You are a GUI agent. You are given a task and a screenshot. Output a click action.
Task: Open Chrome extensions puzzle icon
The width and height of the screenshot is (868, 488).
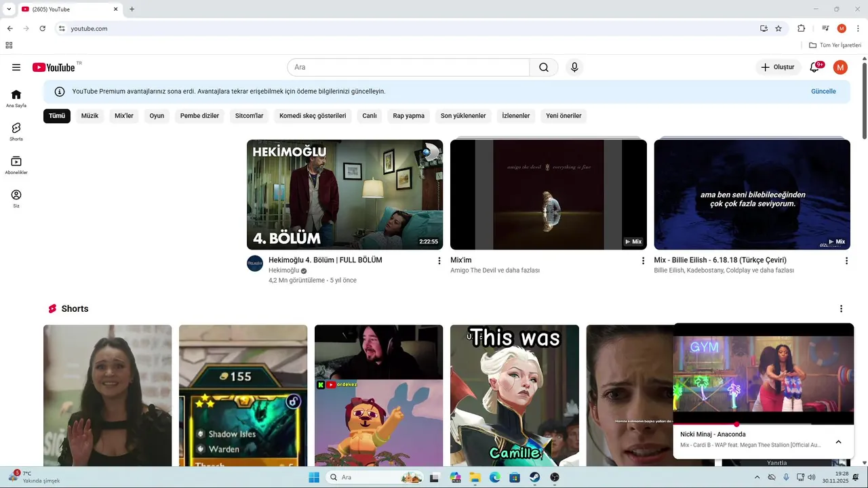802,28
